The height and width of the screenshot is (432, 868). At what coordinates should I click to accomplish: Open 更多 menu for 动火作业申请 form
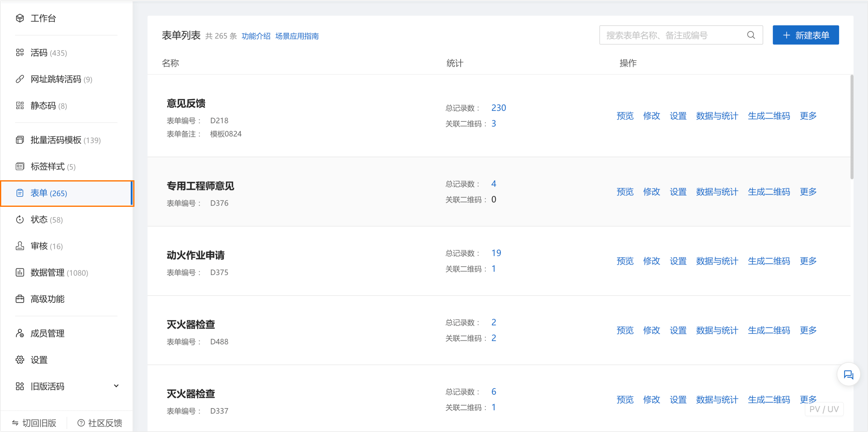point(808,260)
